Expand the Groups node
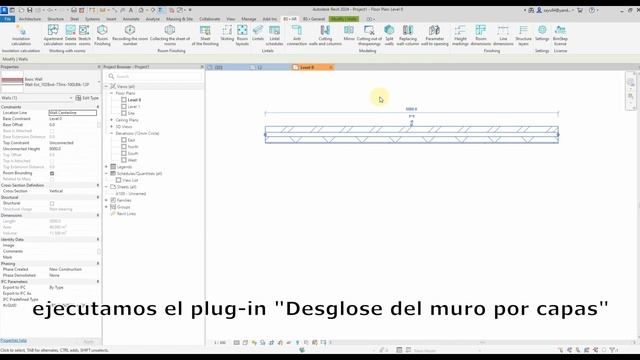The height and width of the screenshot is (360, 640). coord(107,207)
